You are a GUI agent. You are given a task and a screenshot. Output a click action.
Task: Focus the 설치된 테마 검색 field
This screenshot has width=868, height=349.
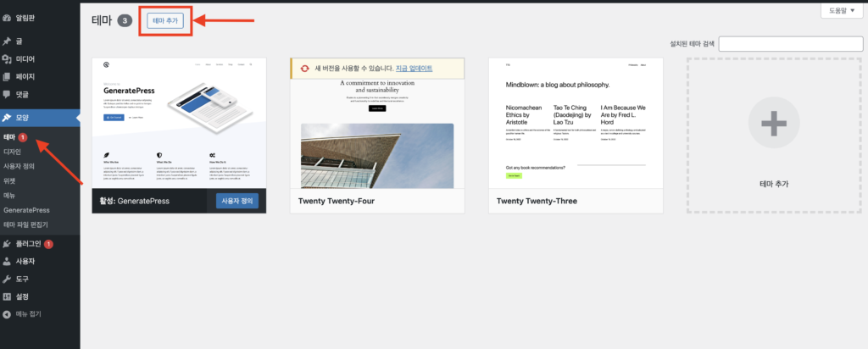pos(791,44)
